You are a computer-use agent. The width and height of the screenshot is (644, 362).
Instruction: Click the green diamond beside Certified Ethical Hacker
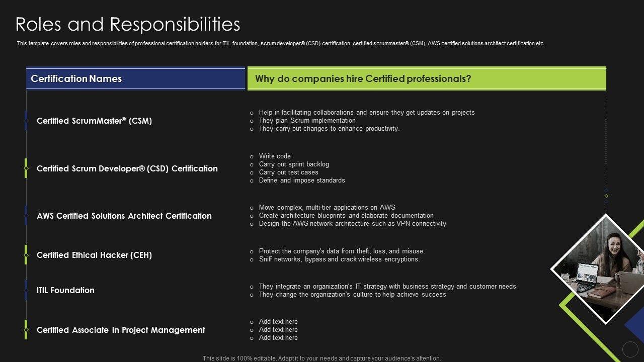[x=26, y=255]
